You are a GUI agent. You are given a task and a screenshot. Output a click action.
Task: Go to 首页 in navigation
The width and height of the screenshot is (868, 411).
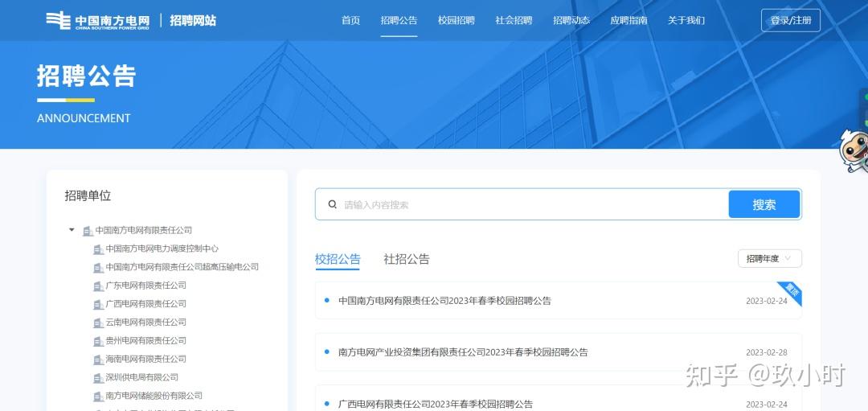(351, 20)
